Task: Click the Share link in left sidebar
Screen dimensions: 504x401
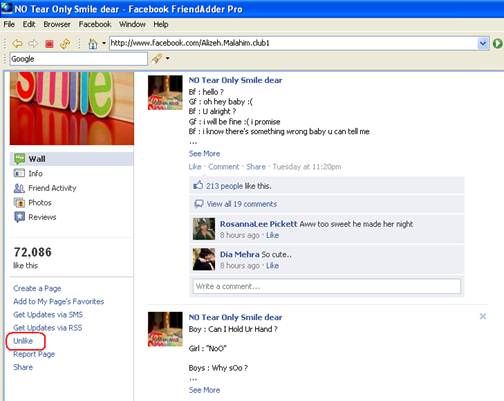Action: (x=23, y=367)
